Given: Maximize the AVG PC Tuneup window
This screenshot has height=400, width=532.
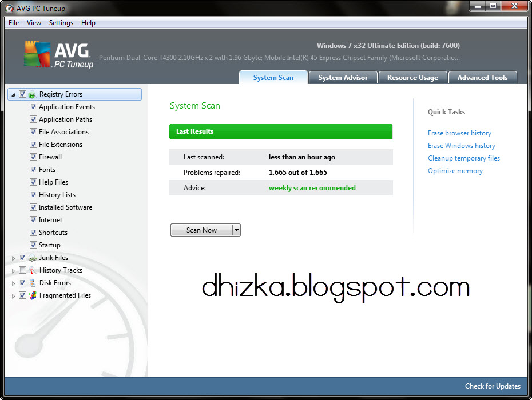Looking at the screenshot, I should coord(493,6).
